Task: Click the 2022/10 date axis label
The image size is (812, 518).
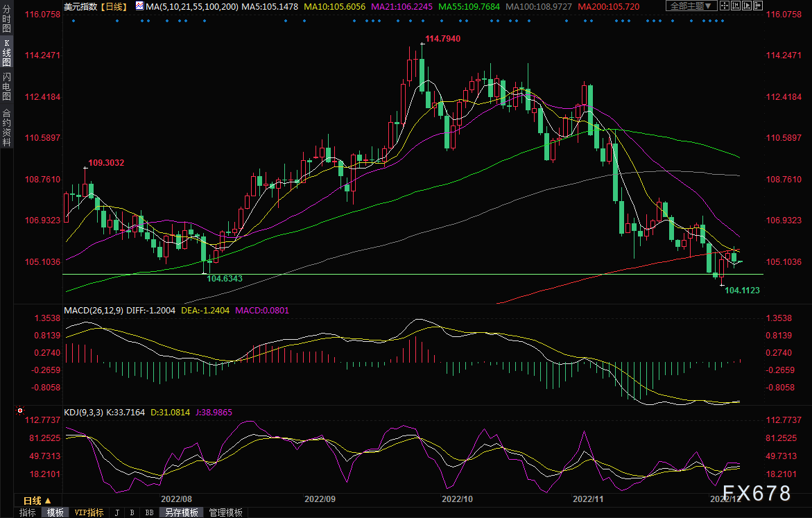Action: click(x=457, y=499)
